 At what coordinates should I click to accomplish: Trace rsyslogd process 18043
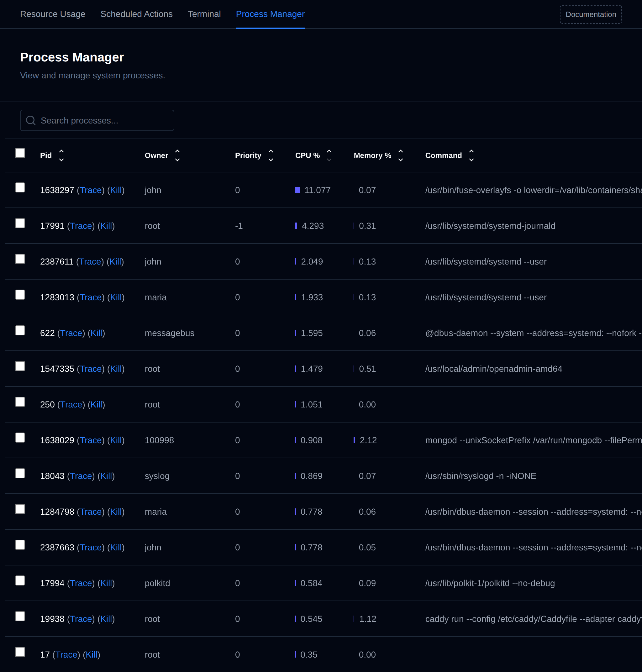[x=81, y=476]
